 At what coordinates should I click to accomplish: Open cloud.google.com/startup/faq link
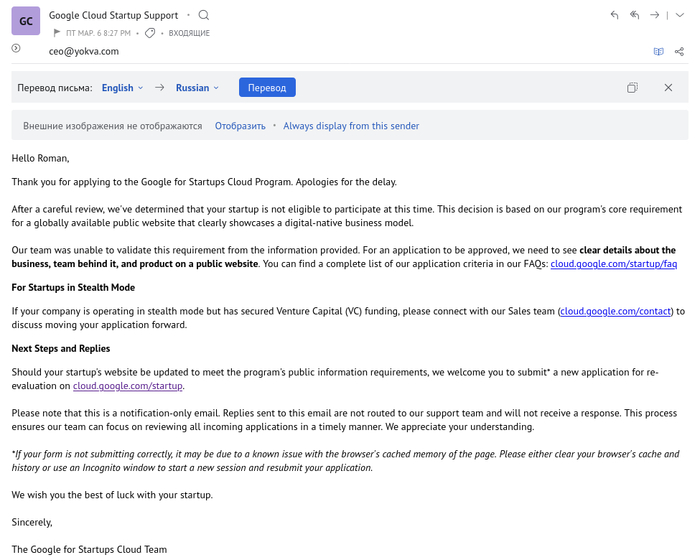(x=613, y=264)
